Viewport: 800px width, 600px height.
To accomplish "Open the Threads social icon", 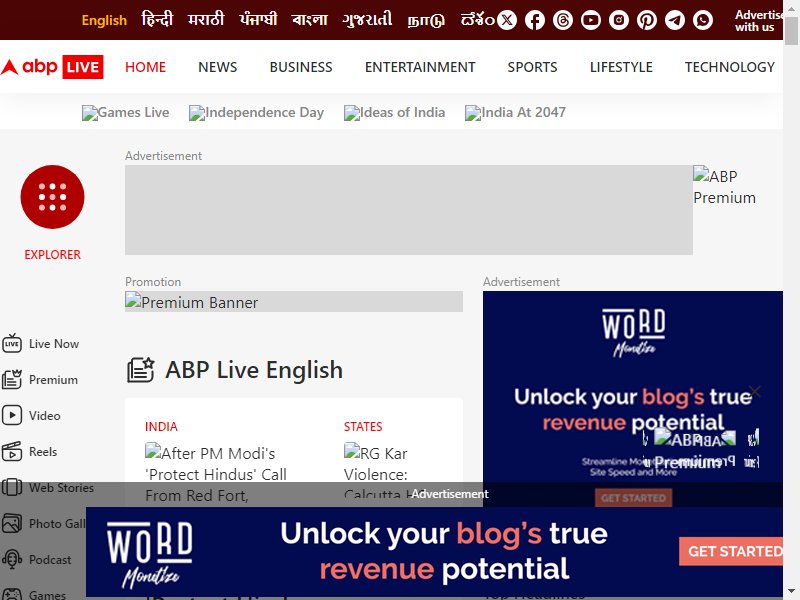I will (563, 20).
